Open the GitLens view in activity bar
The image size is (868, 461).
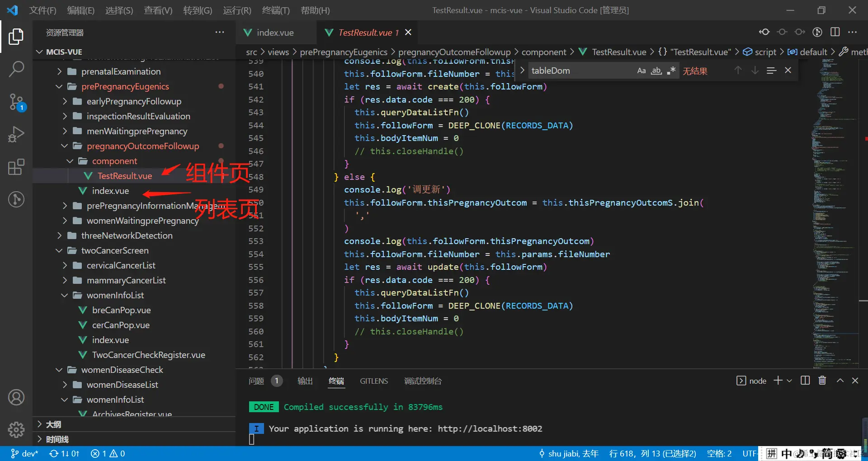[x=16, y=199]
